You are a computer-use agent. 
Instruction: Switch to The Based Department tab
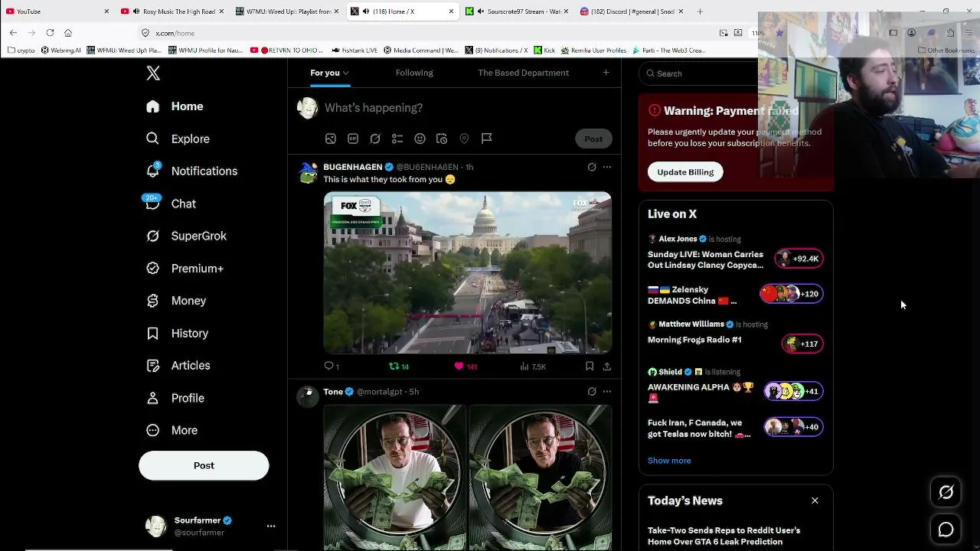point(523,73)
